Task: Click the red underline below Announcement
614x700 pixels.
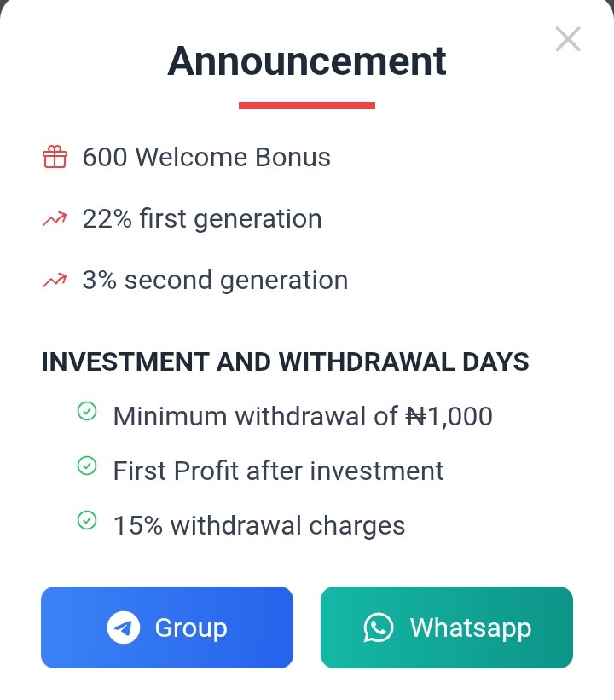Action: tap(307, 106)
